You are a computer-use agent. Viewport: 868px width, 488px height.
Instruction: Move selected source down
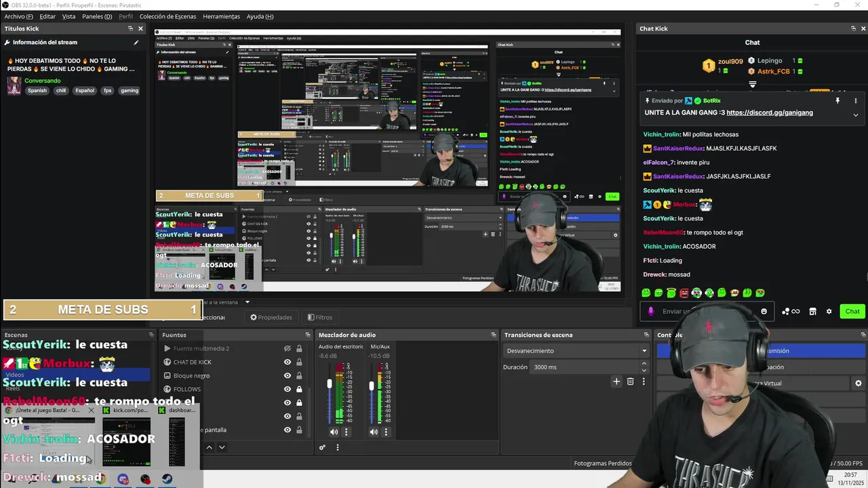221,447
